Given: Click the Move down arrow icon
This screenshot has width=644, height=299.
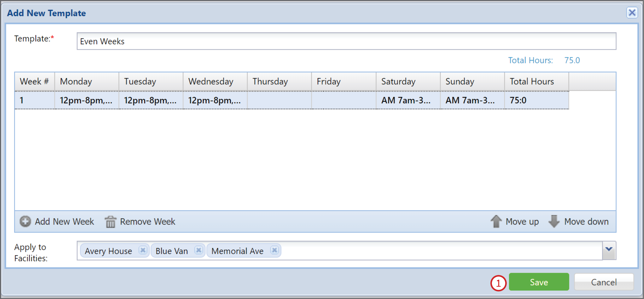Looking at the screenshot, I should 554,221.
